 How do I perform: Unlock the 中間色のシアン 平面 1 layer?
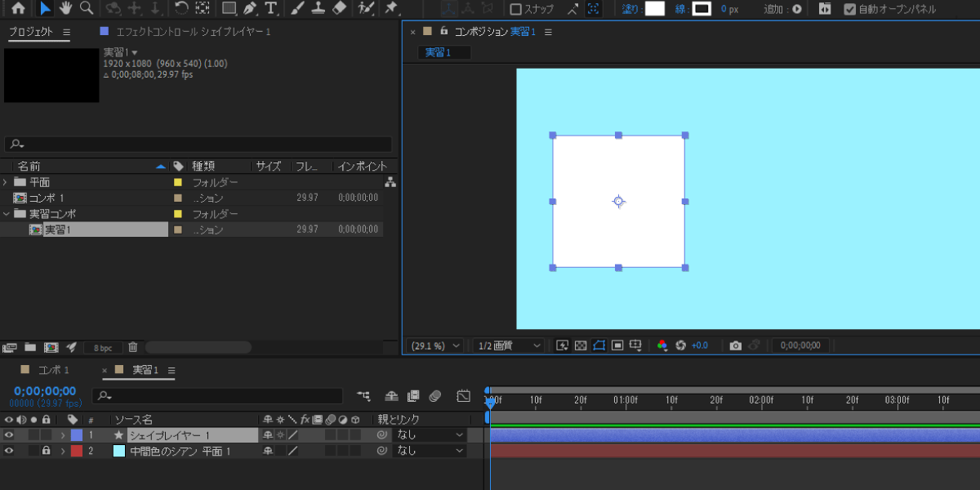click(x=46, y=451)
